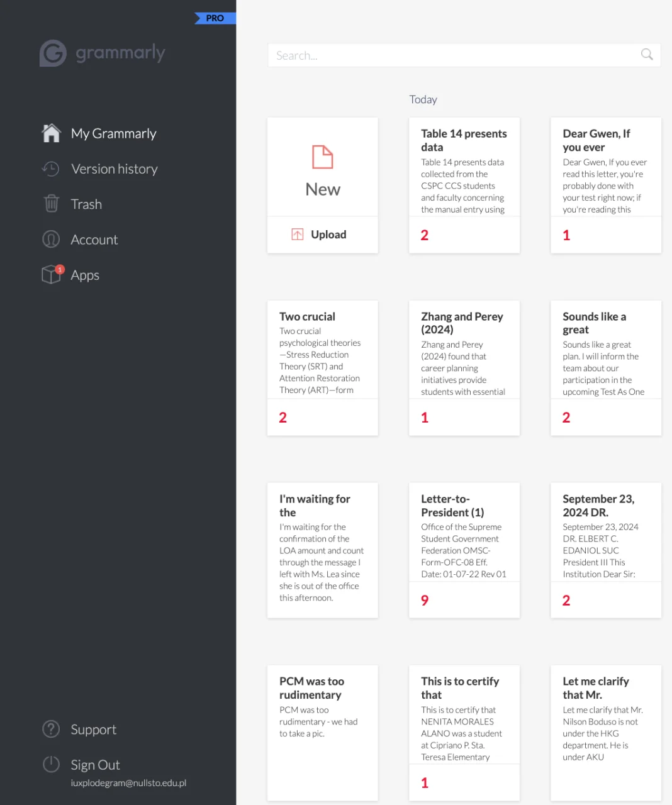Go to Trash in sidebar
Image resolution: width=672 pixels, height=805 pixels.
click(86, 204)
